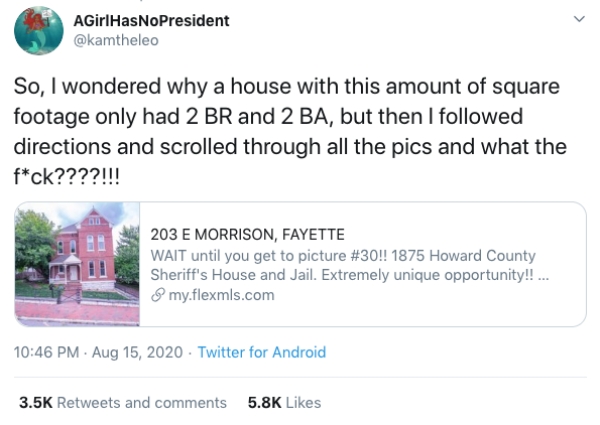Open the tweet options chevron menu
Viewport: 600px width, 425px height.
click(576, 20)
